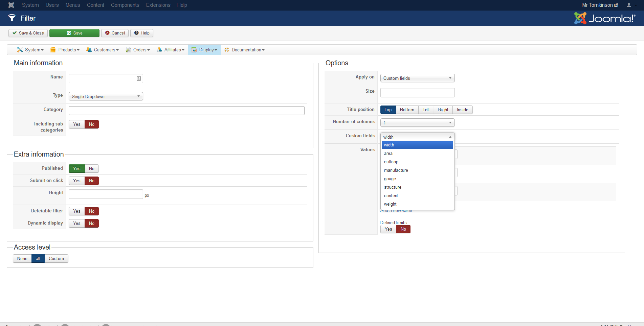Set Including sub categories to No
644x326 pixels.
[92, 124]
